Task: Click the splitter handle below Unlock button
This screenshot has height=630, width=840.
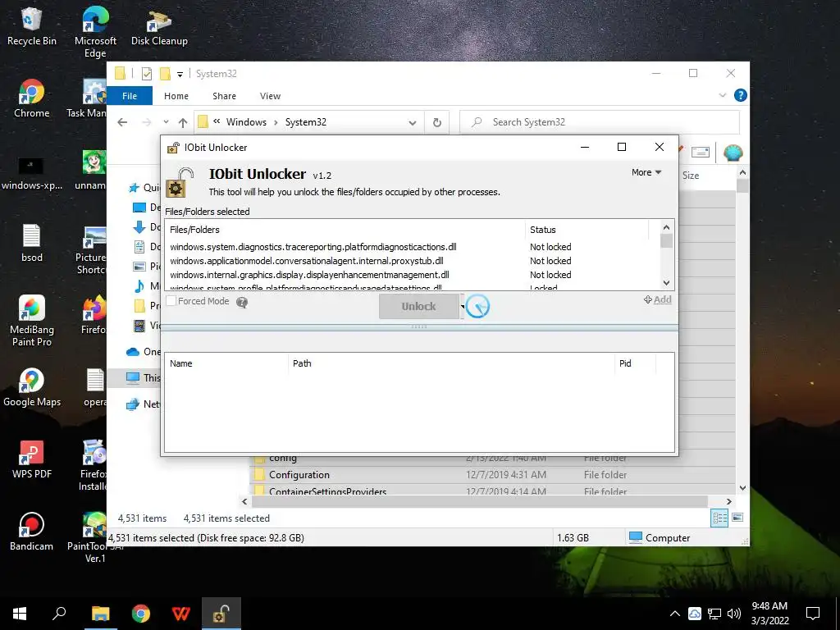Action: click(419, 326)
